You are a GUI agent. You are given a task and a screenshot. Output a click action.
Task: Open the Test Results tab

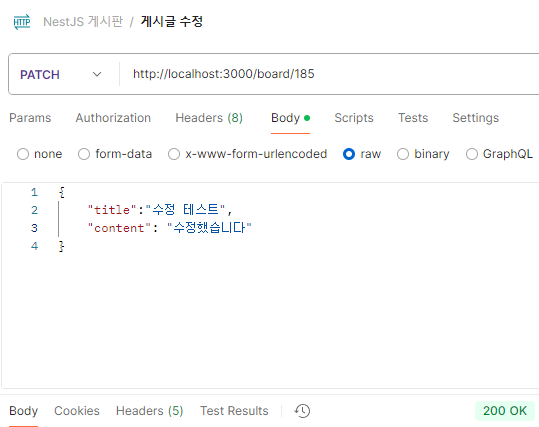coord(234,411)
